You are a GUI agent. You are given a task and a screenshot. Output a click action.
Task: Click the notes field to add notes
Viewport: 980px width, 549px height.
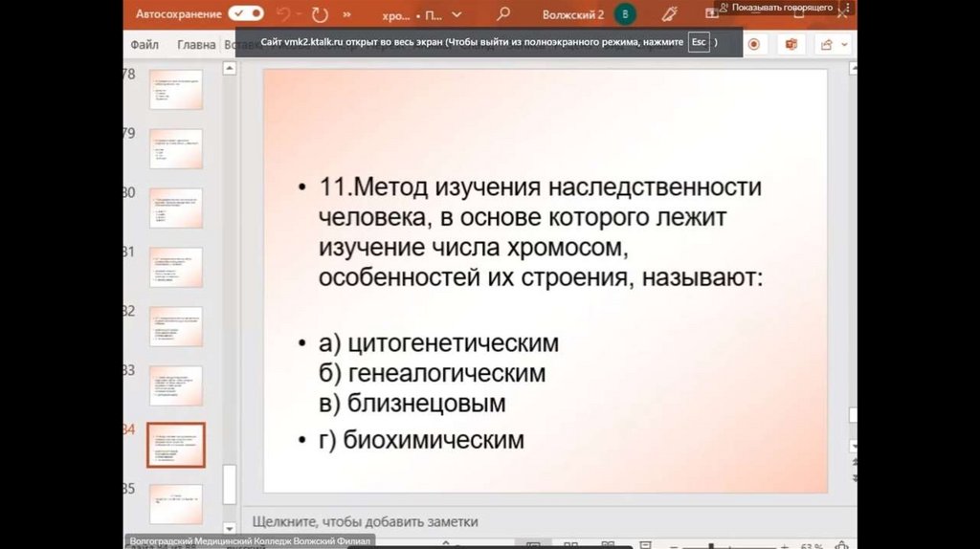365,521
